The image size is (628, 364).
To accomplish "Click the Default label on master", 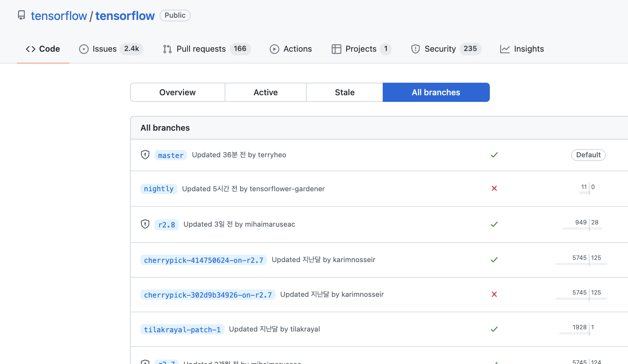I will tap(588, 155).
